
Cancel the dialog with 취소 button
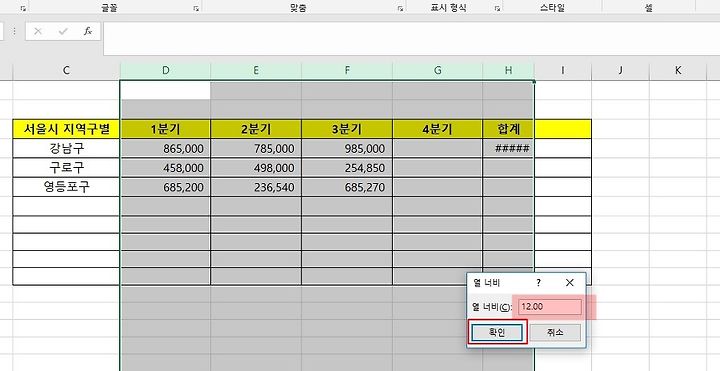pos(555,333)
